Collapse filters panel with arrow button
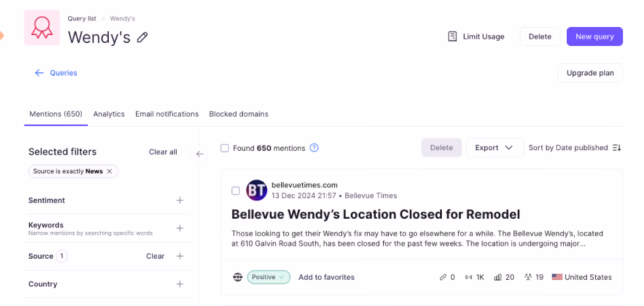The height and width of the screenshot is (306, 644). 200,154
